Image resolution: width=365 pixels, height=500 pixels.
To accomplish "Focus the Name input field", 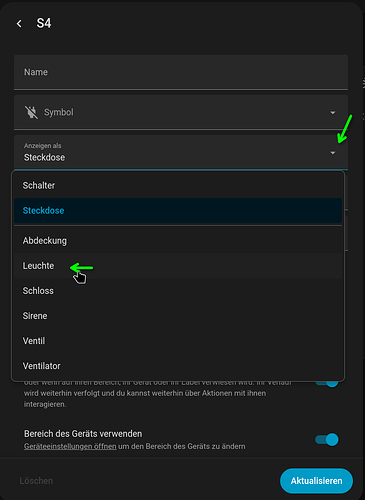I will click(x=181, y=72).
